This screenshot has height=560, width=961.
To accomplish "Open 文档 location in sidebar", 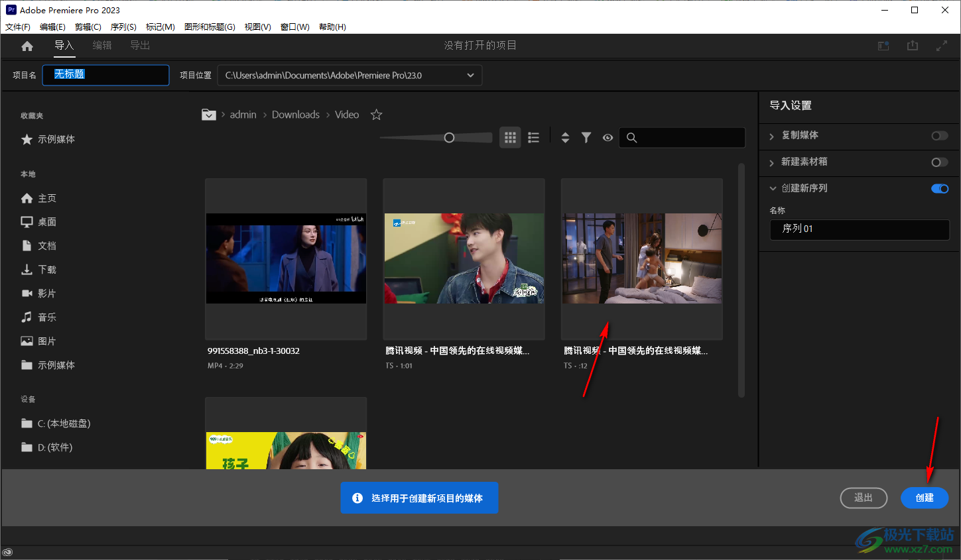I will 38,246.
